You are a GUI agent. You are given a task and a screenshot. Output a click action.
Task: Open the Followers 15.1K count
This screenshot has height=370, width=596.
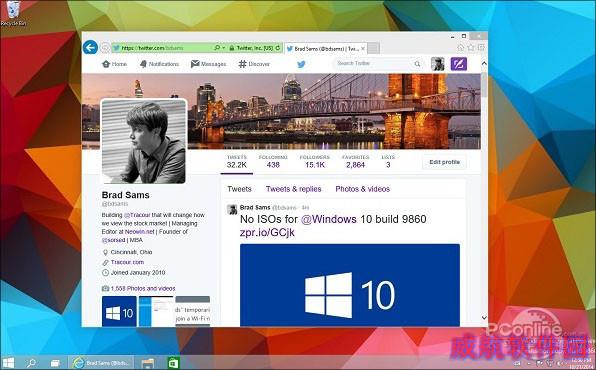click(315, 162)
